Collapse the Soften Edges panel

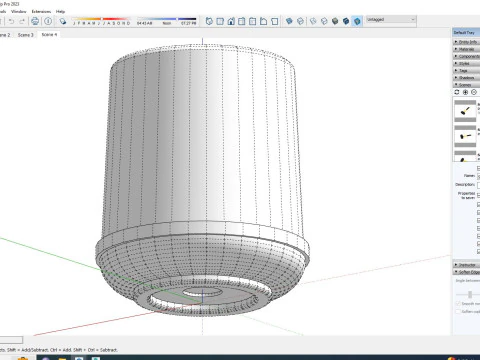click(466, 272)
